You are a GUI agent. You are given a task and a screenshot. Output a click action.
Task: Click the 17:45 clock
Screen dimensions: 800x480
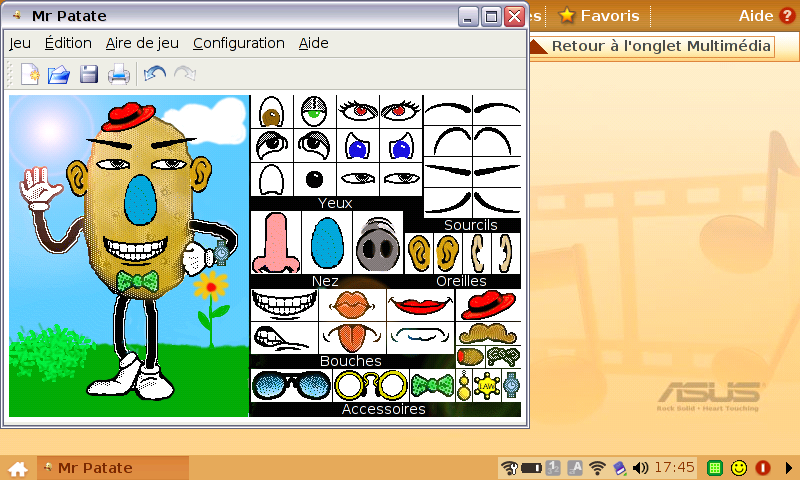click(674, 468)
